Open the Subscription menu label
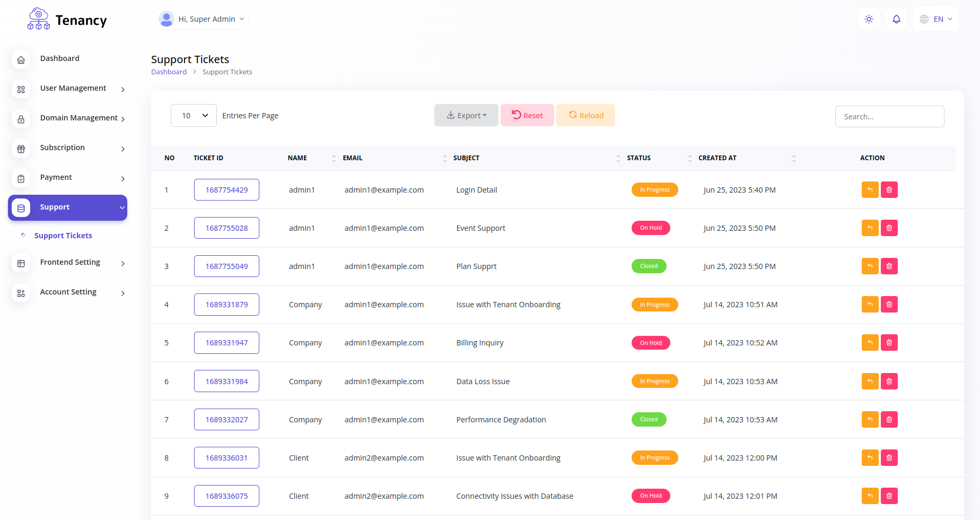This screenshot has height=520, width=980. click(63, 148)
